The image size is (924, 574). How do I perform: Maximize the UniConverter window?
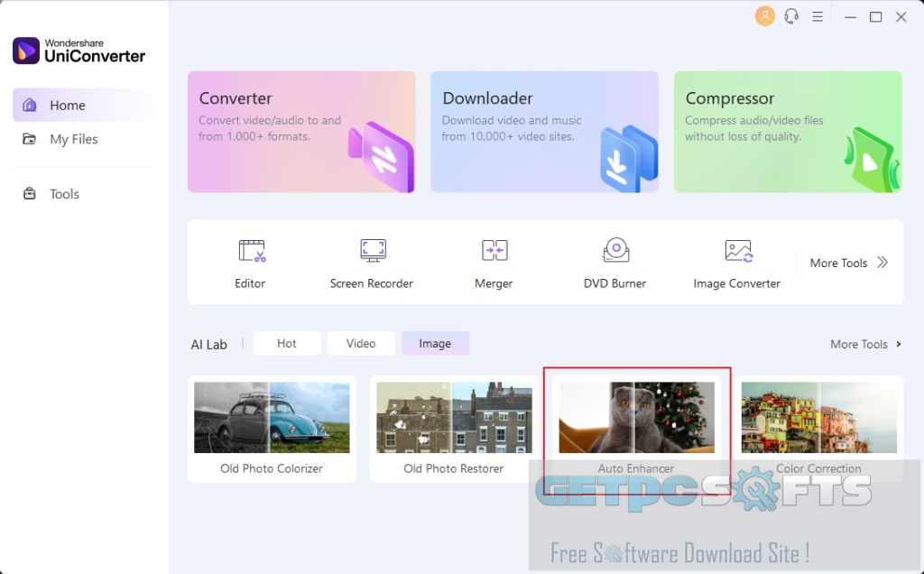[x=875, y=17]
